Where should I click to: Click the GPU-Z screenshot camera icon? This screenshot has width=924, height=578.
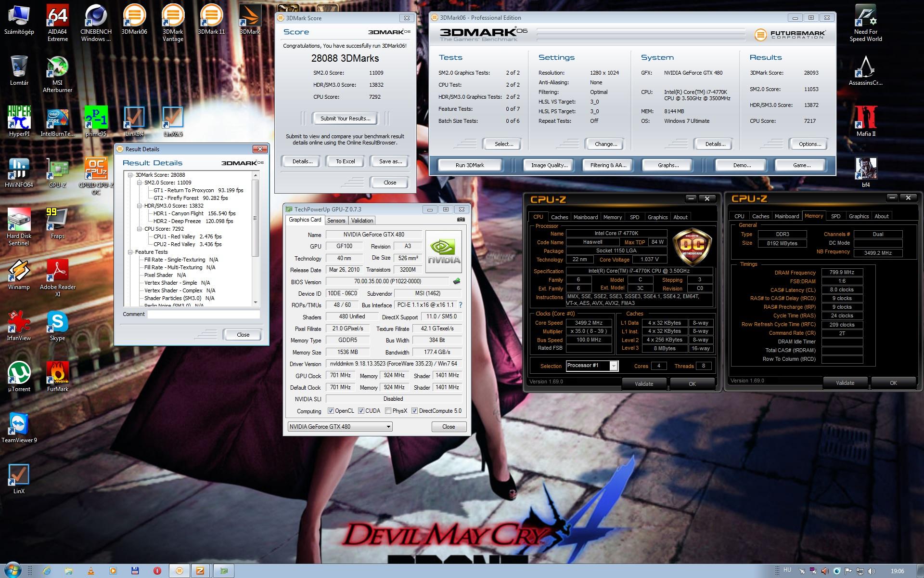461,220
